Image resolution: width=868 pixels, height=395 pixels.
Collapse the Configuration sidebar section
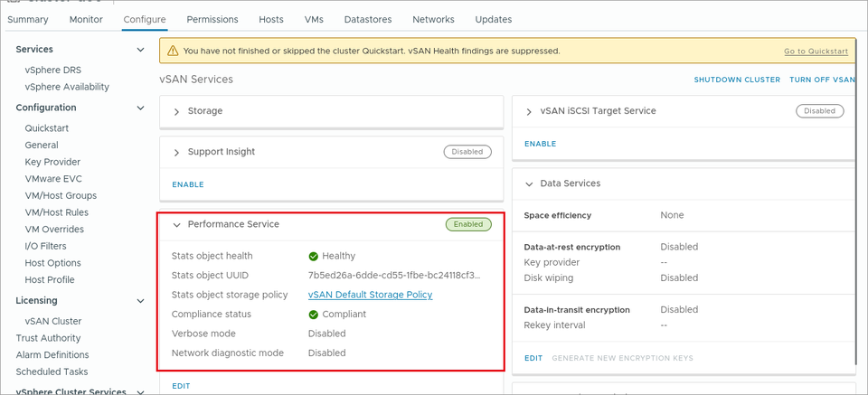[140, 108]
